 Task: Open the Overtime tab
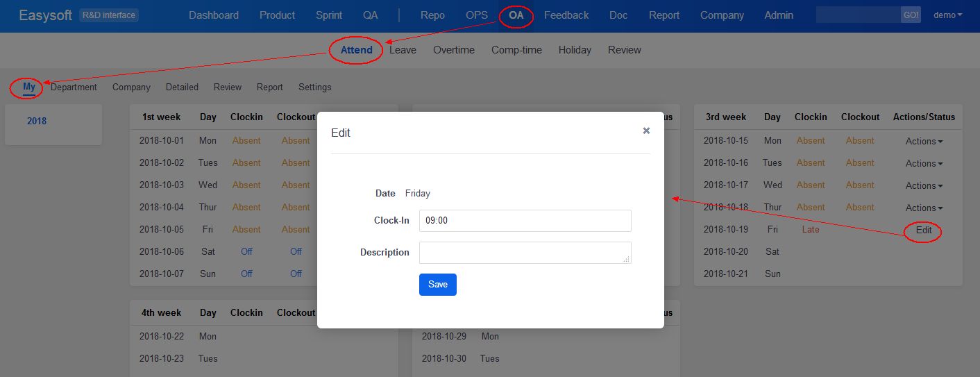tap(454, 50)
